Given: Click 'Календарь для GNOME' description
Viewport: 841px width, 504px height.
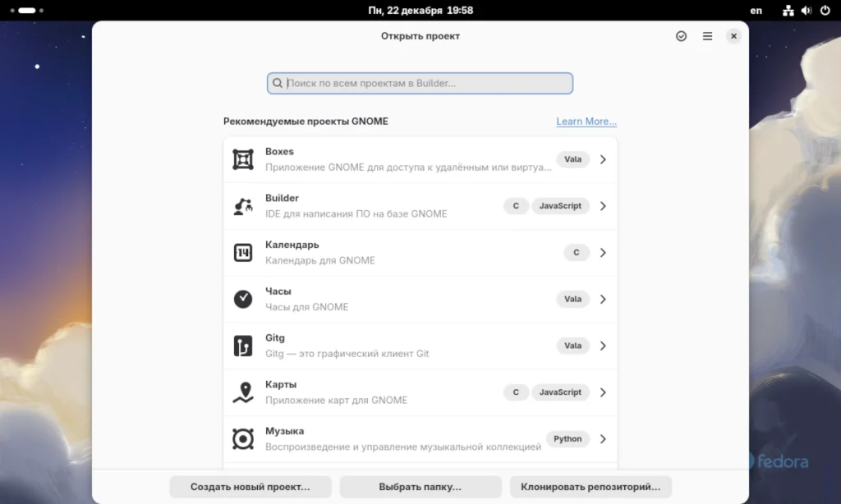Looking at the screenshot, I should [x=319, y=260].
